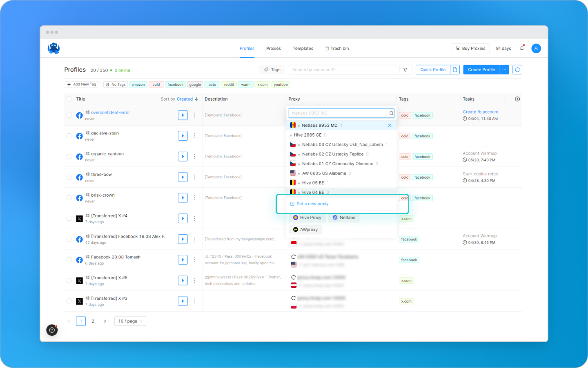Click the filter funnel icon in search
The height and width of the screenshot is (368, 588).
405,70
